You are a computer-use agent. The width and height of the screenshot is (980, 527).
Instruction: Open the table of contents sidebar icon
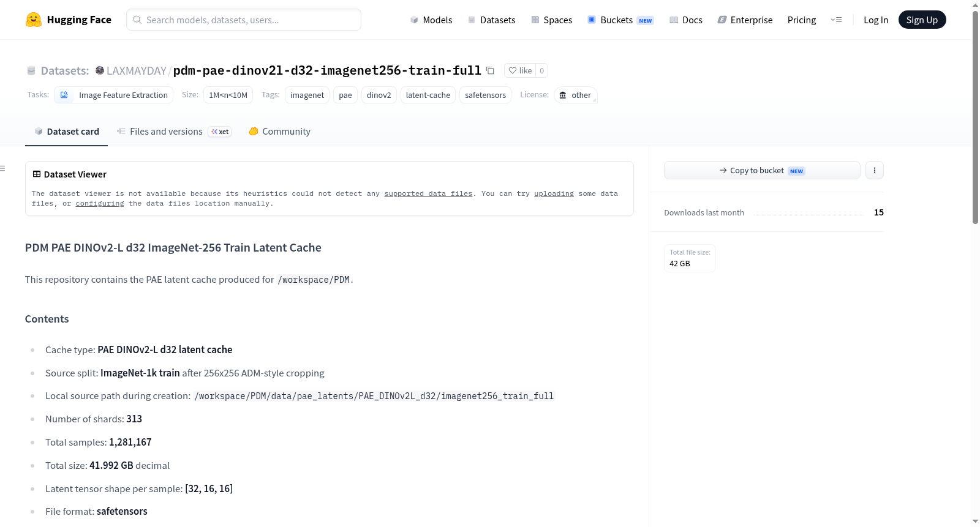(x=2, y=168)
